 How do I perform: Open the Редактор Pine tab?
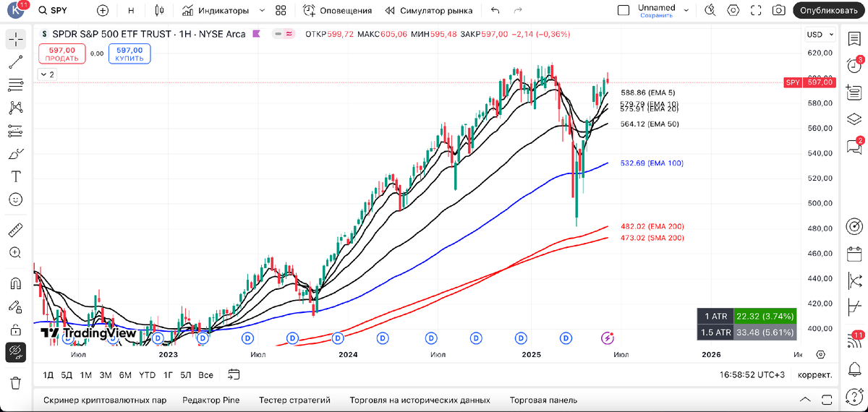211,400
